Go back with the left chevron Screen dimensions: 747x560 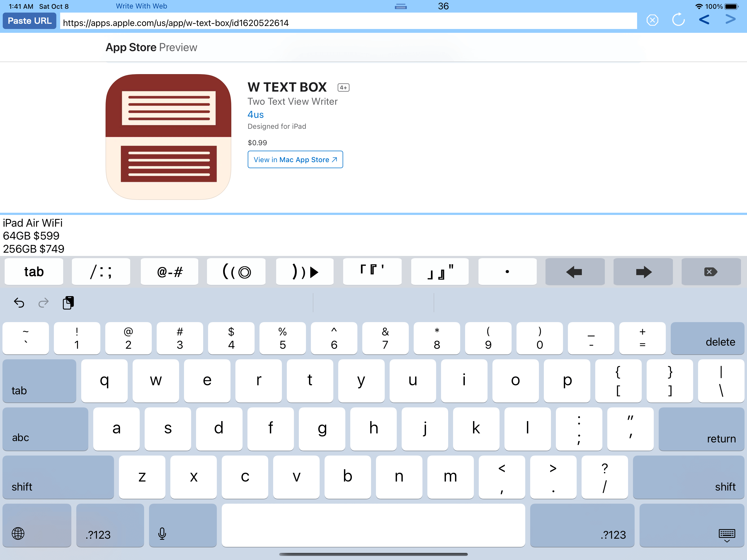[x=704, y=20]
